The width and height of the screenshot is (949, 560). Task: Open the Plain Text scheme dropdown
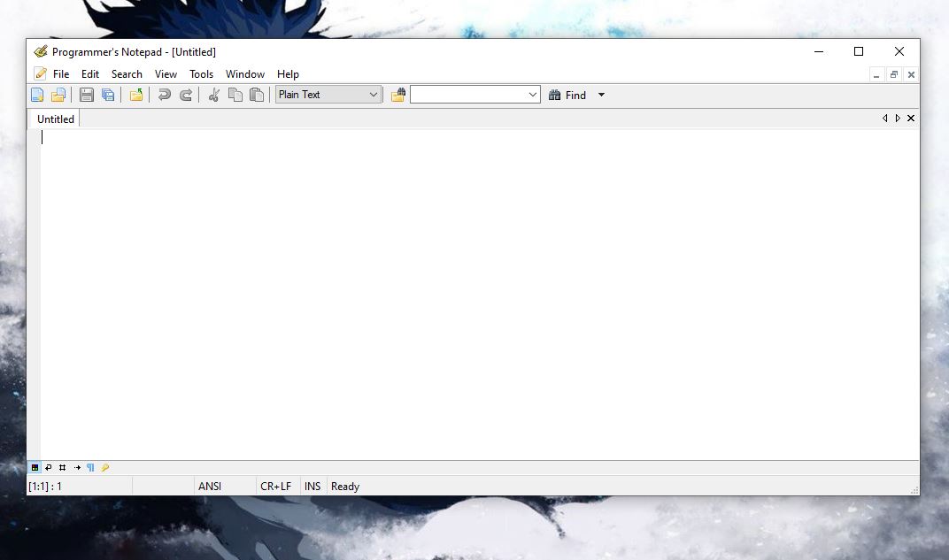pos(373,95)
